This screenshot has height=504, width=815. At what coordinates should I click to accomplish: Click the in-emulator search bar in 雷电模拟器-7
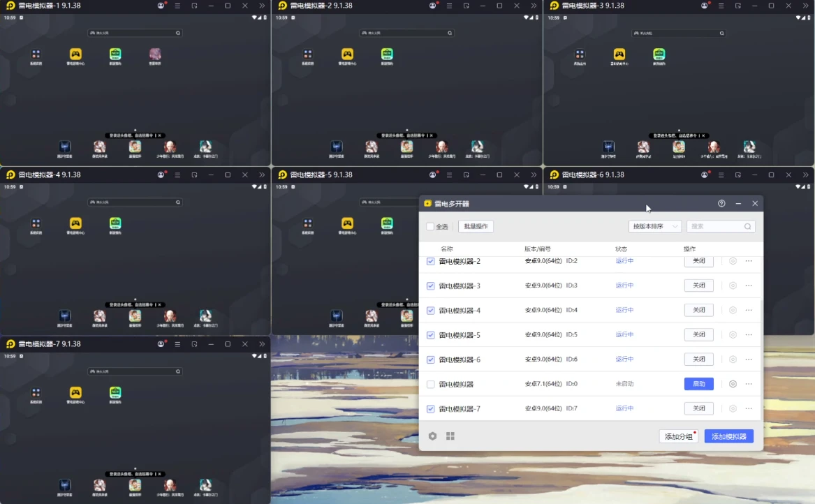coord(135,372)
